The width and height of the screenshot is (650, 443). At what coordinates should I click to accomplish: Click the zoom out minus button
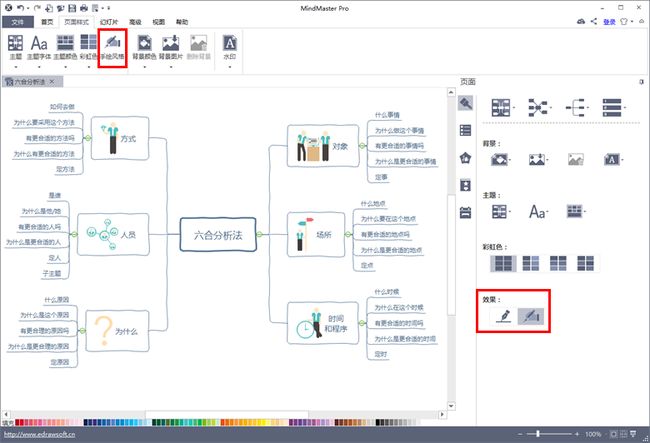[x=520, y=434]
